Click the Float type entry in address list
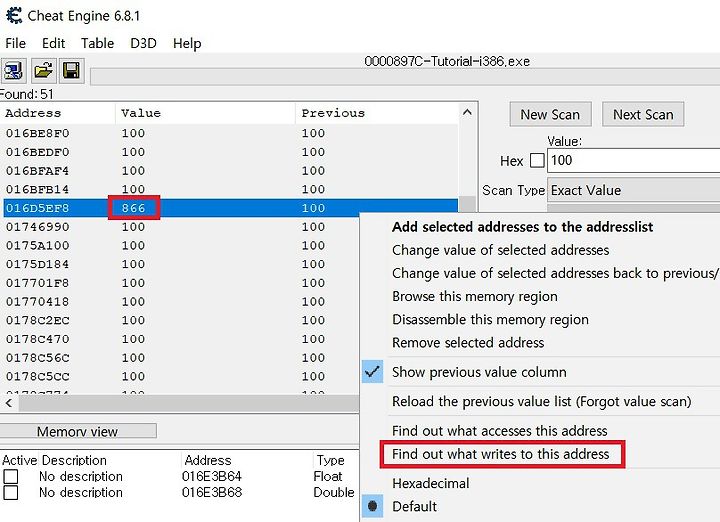720x522 pixels. (x=328, y=477)
